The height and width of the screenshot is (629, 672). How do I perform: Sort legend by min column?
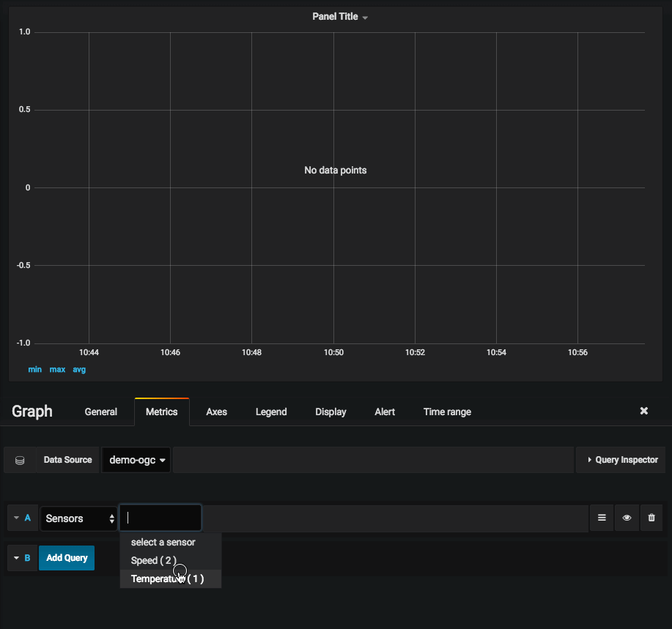(35, 370)
